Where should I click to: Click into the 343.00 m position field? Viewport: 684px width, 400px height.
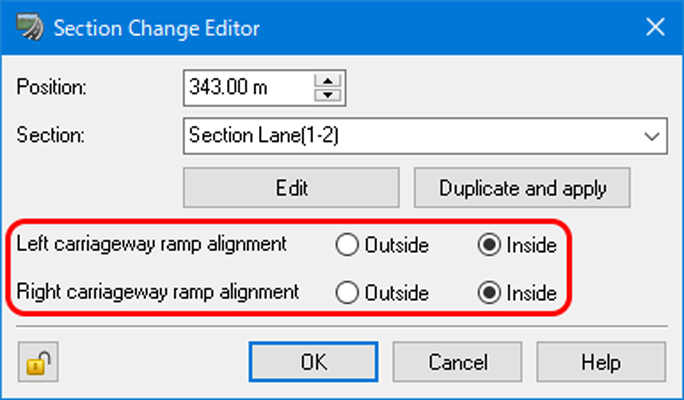[x=248, y=88]
